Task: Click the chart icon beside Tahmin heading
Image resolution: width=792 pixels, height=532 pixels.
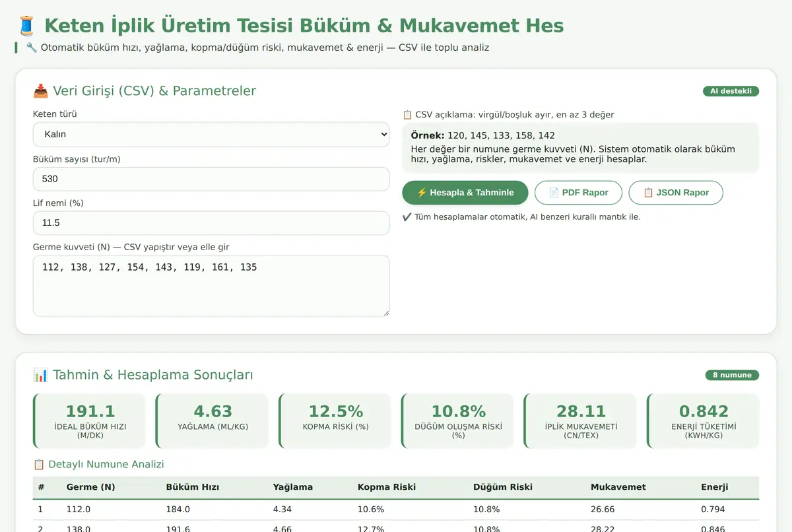Action: click(40, 375)
